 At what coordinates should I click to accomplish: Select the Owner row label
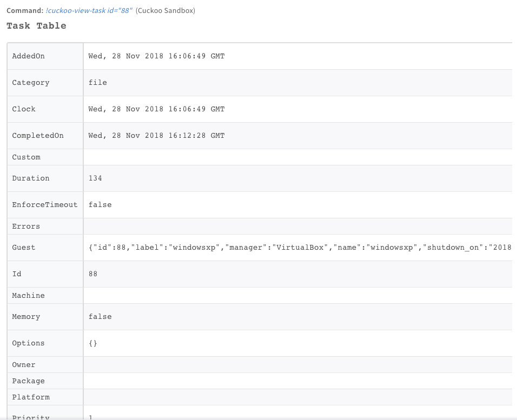(x=24, y=365)
